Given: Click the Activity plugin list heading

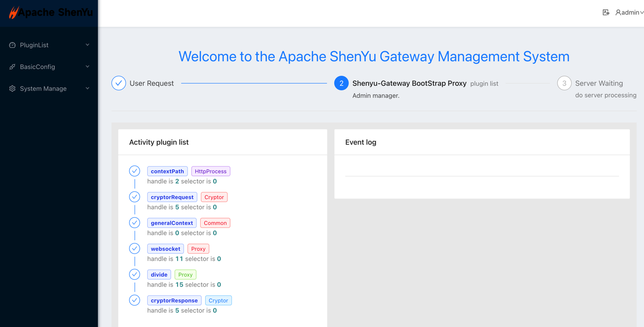Looking at the screenshot, I should (x=159, y=142).
